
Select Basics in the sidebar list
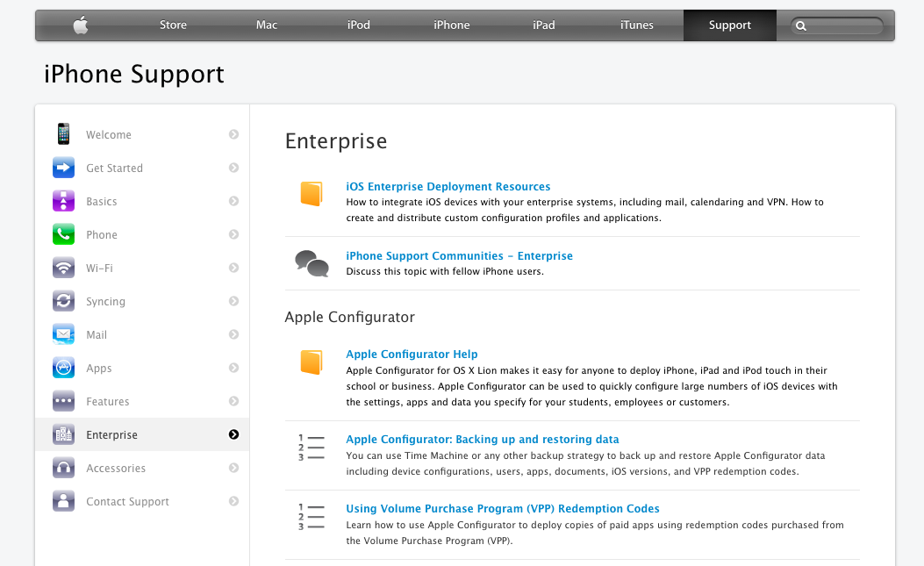(102, 202)
